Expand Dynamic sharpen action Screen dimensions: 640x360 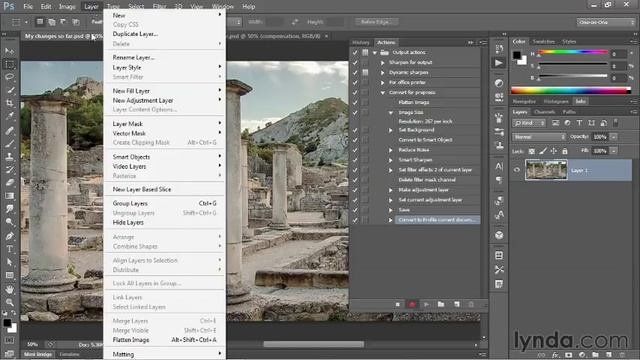click(382, 73)
